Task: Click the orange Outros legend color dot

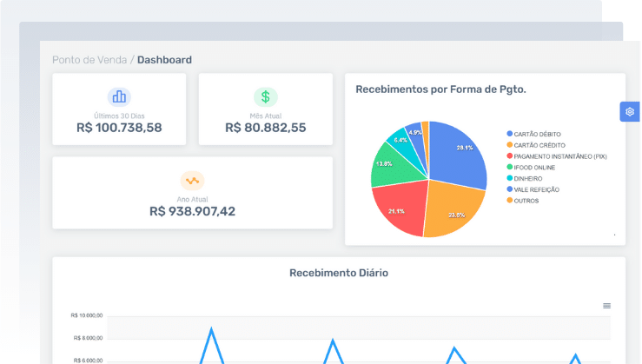Action: 509,201
